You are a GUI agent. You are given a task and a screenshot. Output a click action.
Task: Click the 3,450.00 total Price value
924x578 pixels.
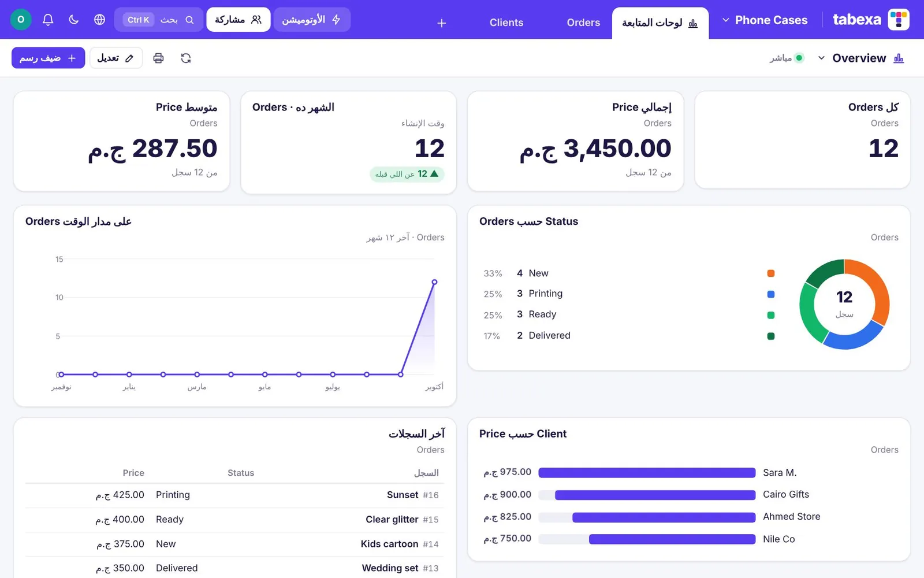(595, 149)
